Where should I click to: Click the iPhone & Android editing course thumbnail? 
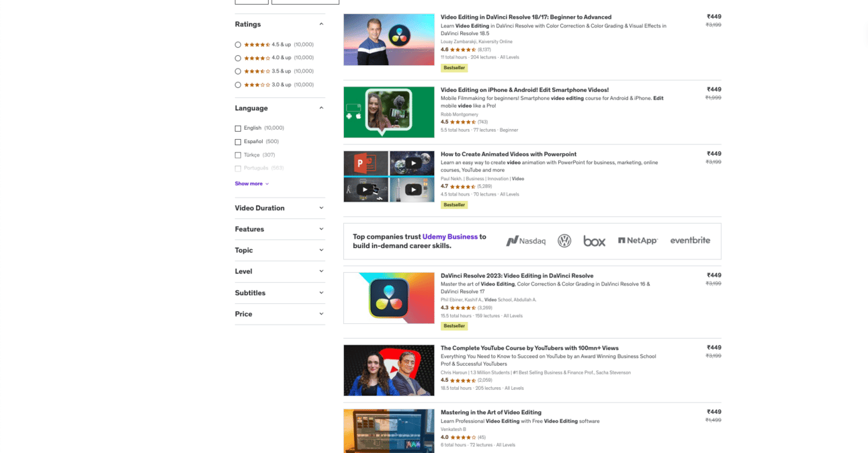coord(389,112)
